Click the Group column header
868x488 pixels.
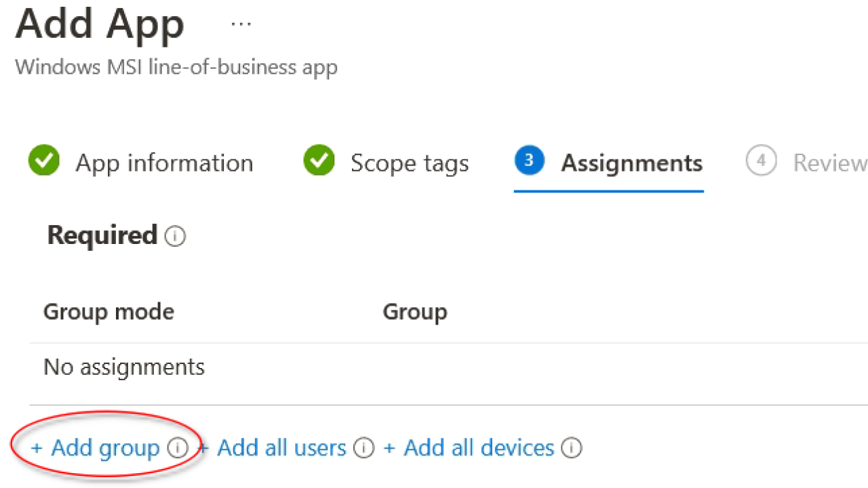(414, 312)
